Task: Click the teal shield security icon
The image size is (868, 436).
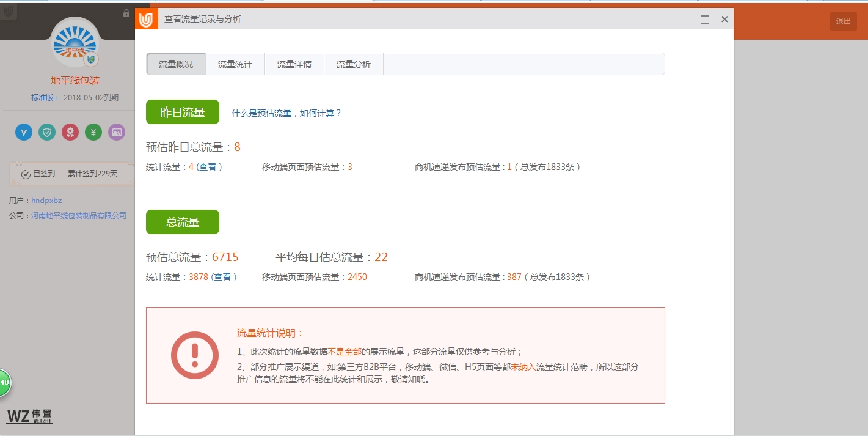Action: point(47,132)
